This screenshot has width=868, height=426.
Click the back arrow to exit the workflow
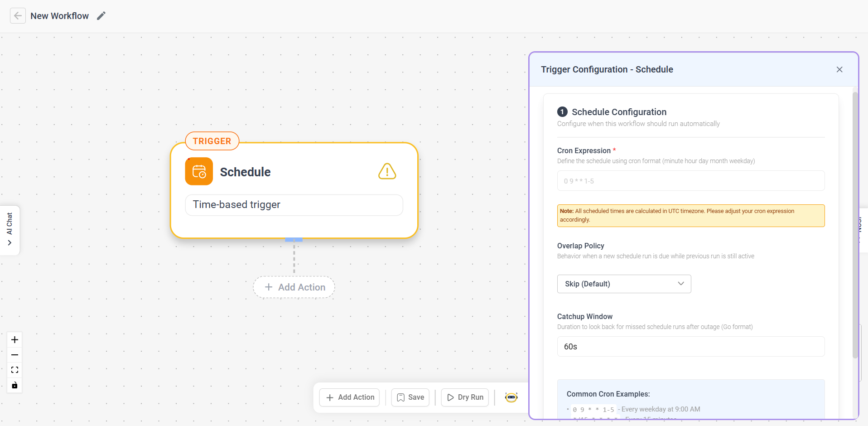click(18, 15)
